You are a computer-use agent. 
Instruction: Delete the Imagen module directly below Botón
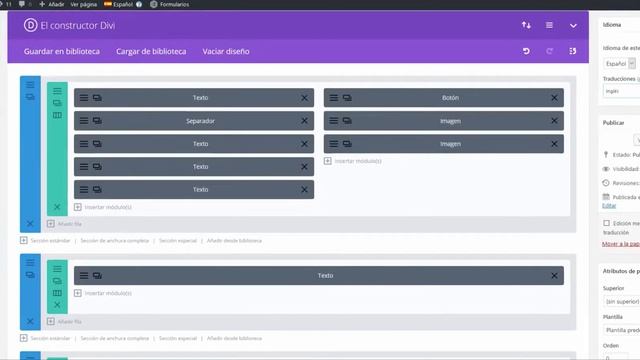tap(554, 121)
